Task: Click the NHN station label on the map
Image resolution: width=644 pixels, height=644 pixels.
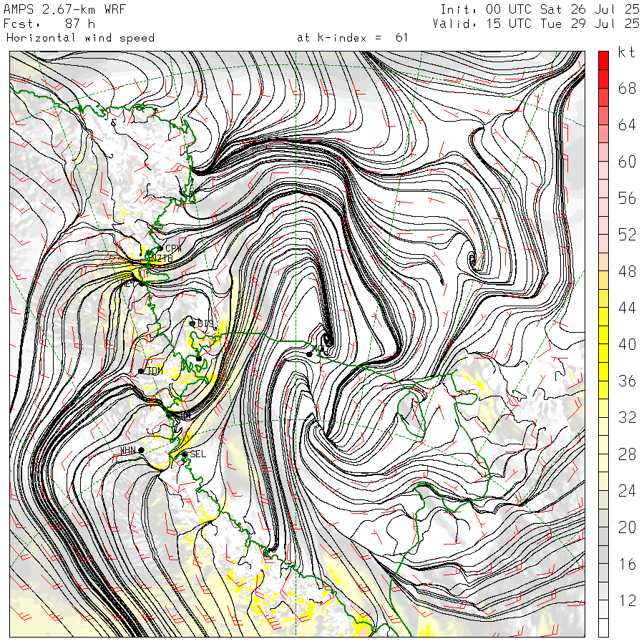Action: [128, 451]
